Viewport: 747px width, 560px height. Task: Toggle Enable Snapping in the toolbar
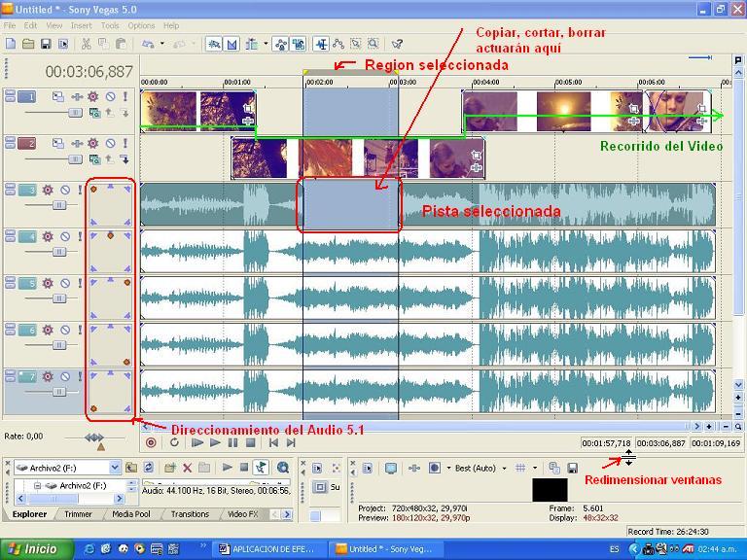click(214, 45)
